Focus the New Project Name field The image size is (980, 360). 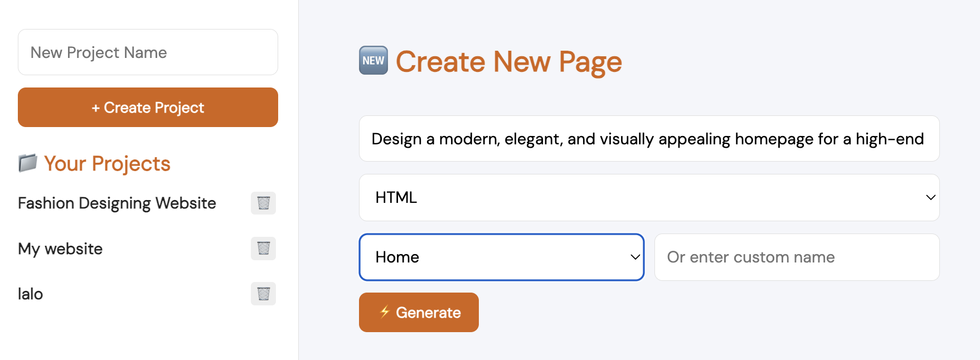tap(148, 52)
